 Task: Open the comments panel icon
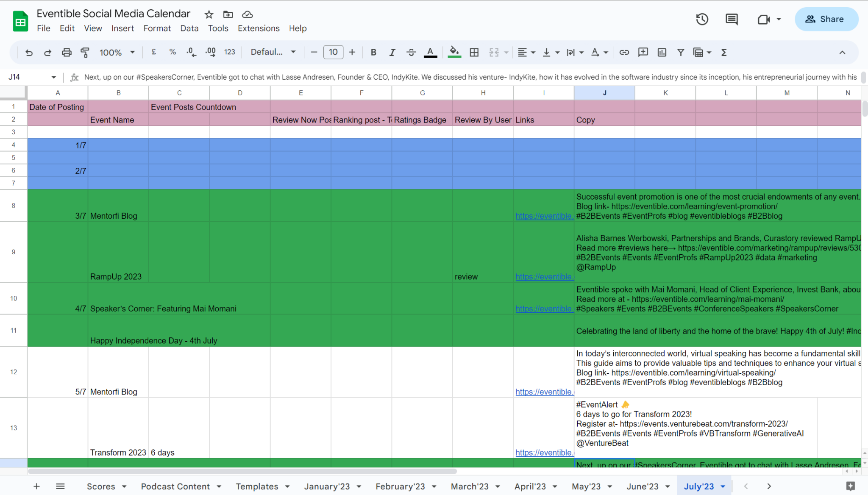732,19
